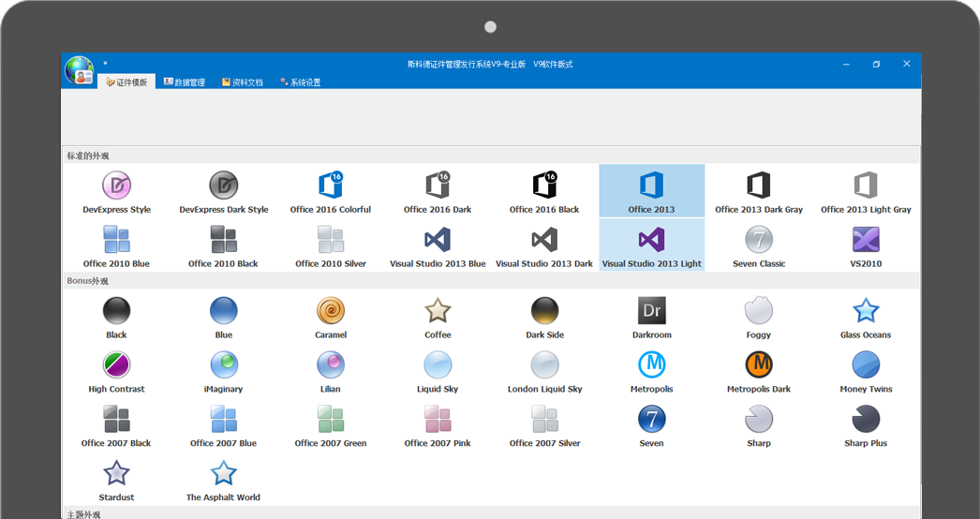Apply the High Contrast skin
Image resolution: width=980 pixels, height=519 pixels.
pos(117,371)
